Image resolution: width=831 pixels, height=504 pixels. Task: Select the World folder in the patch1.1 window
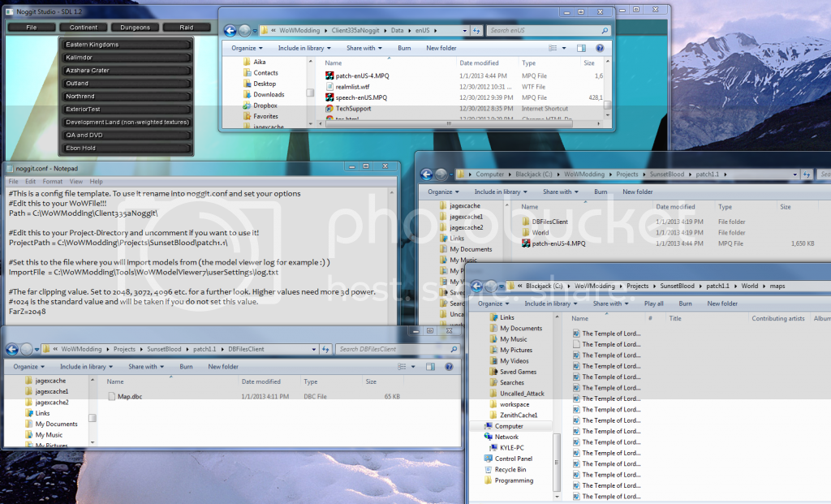[x=540, y=233]
